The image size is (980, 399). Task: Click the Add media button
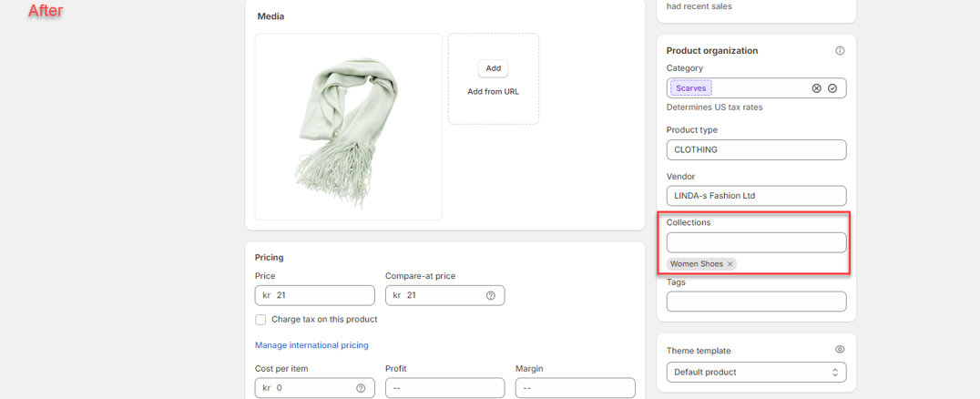coord(493,68)
